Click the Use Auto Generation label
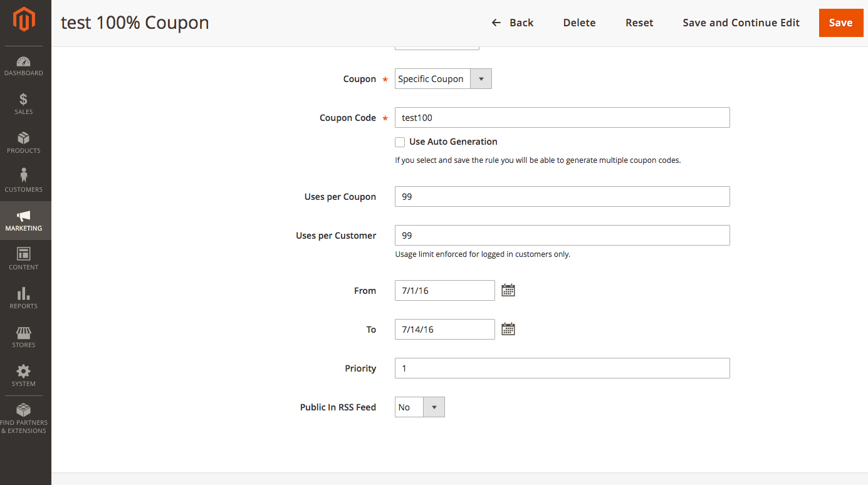Image resolution: width=868 pixels, height=485 pixels. (x=453, y=142)
